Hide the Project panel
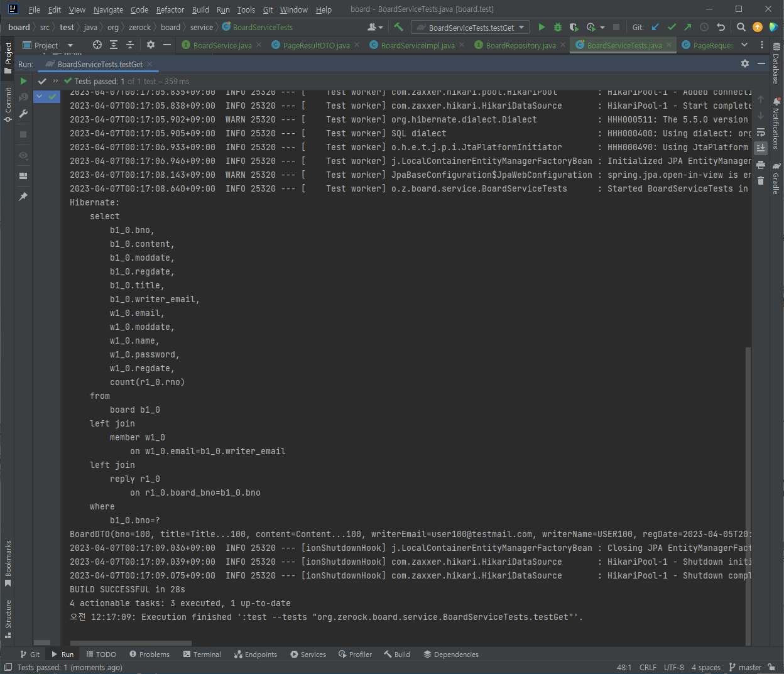The image size is (784, 674). (x=167, y=45)
